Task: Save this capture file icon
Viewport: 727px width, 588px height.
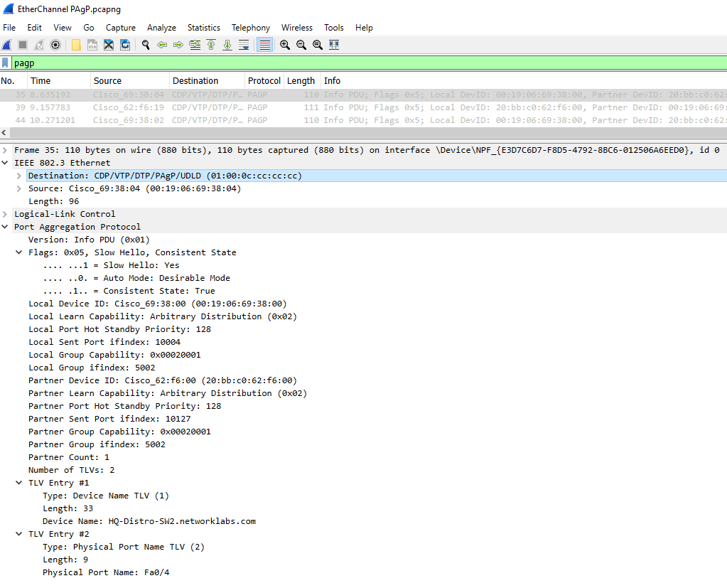Action: (92, 45)
